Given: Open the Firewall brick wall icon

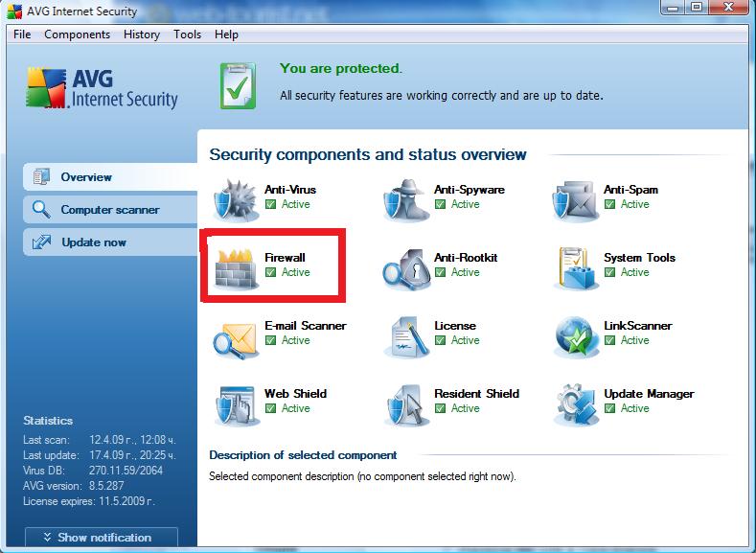Looking at the screenshot, I should (236, 268).
